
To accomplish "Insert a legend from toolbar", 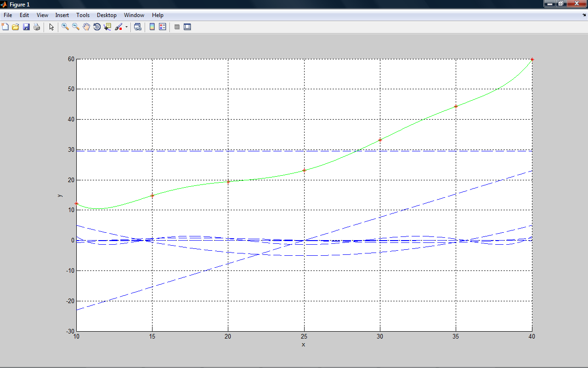I will pos(163,27).
